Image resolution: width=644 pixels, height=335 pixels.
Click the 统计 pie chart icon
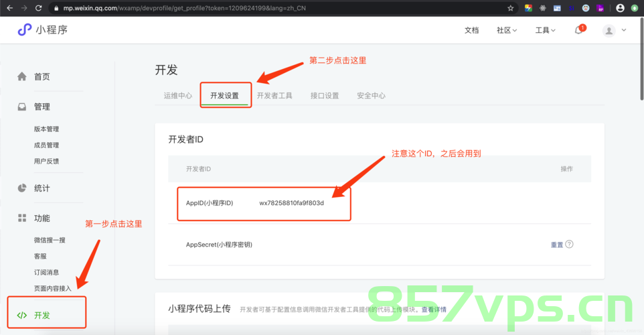coord(22,188)
